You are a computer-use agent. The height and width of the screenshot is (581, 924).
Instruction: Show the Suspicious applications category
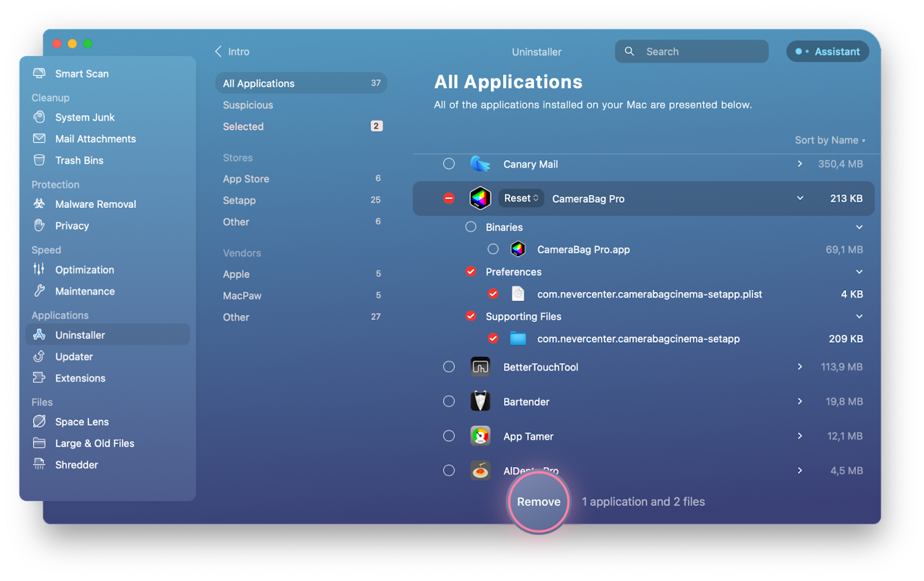pos(248,105)
